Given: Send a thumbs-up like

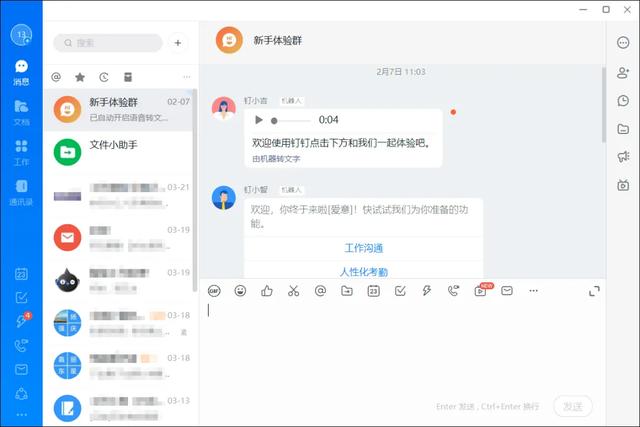Looking at the screenshot, I should [x=267, y=291].
